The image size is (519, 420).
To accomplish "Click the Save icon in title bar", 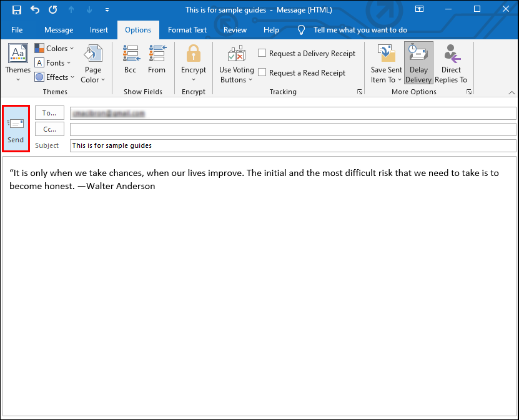I will pyautogui.click(x=17, y=10).
